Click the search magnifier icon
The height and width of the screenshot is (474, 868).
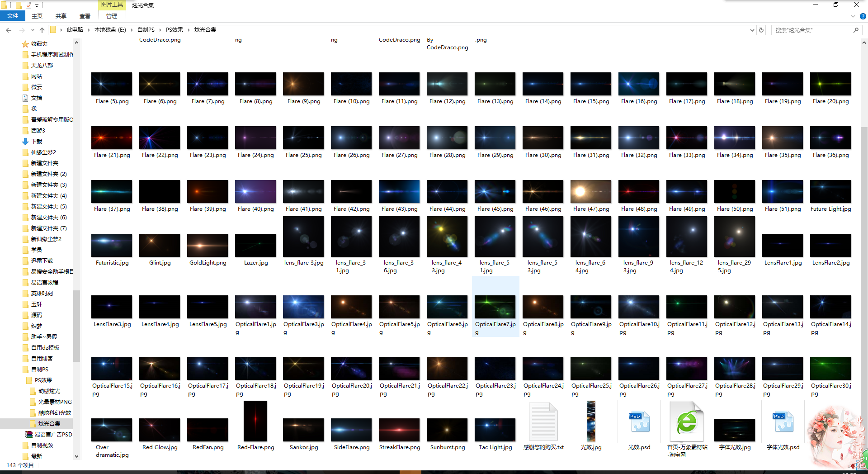pos(856,30)
